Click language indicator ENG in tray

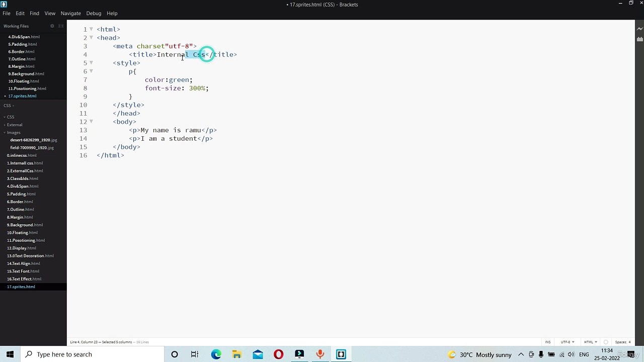tap(584, 354)
